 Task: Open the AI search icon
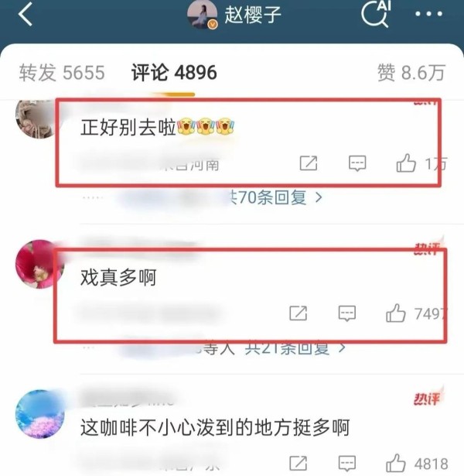(x=376, y=13)
